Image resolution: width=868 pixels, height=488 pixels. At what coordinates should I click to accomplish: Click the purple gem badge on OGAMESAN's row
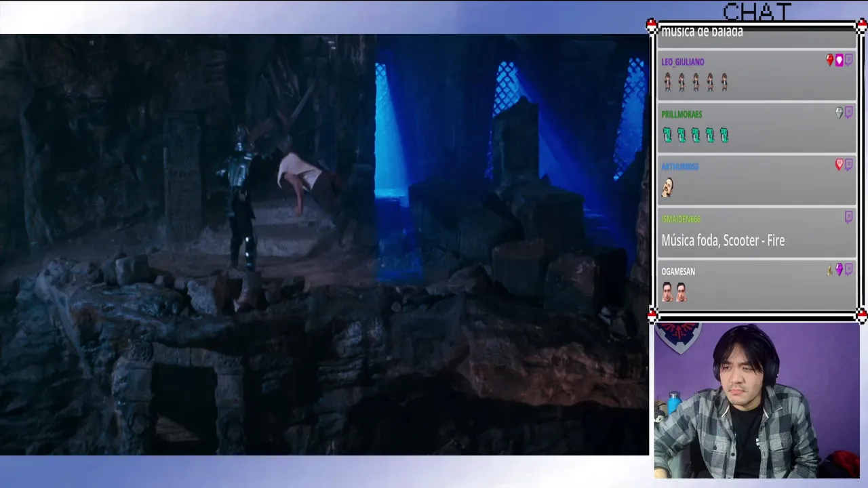[x=839, y=270]
